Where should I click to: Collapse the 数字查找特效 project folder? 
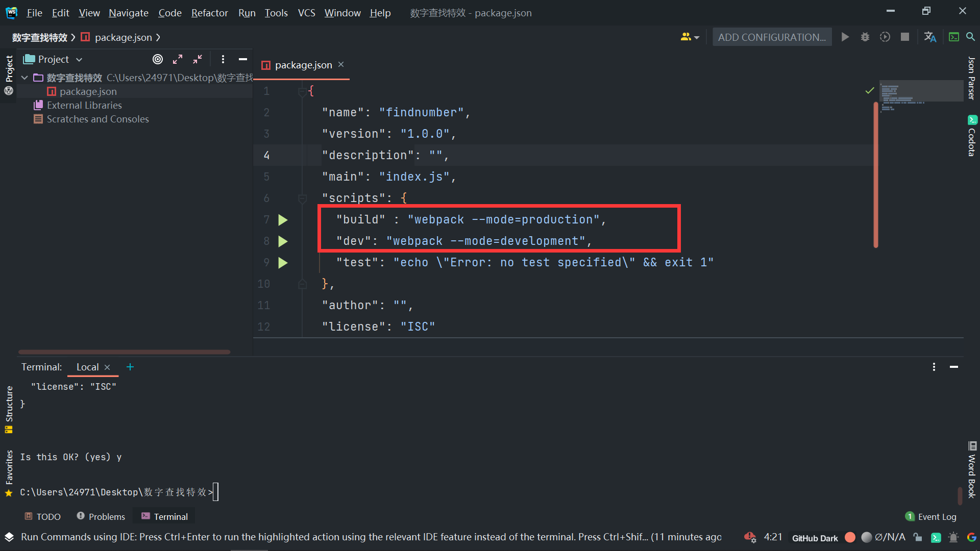coord(24,78)
